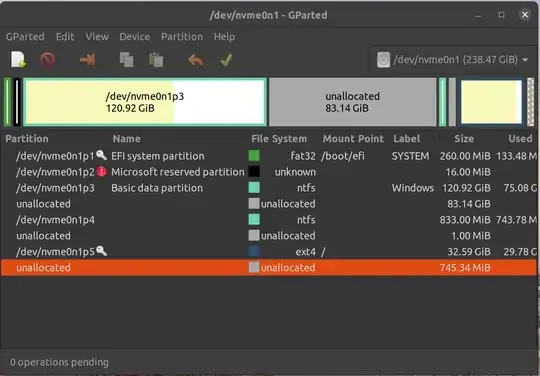The width and height of the screenshot is (540, 376).
Task: Sort by the Size column header
Action: click(464, 139)
